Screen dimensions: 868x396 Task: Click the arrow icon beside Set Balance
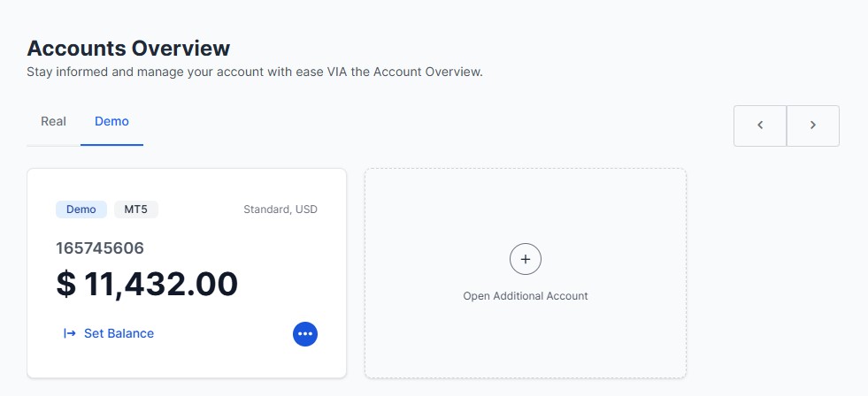[70, 333]
